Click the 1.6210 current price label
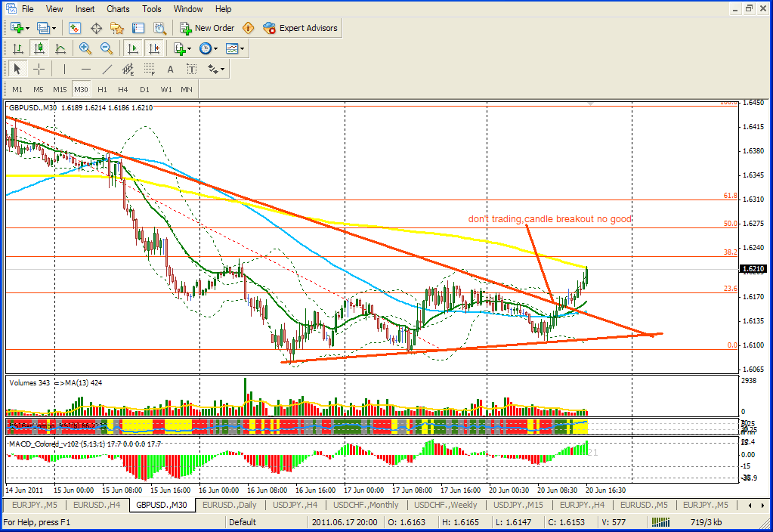This screenshot has height=532, width=773. click(753, 269)
